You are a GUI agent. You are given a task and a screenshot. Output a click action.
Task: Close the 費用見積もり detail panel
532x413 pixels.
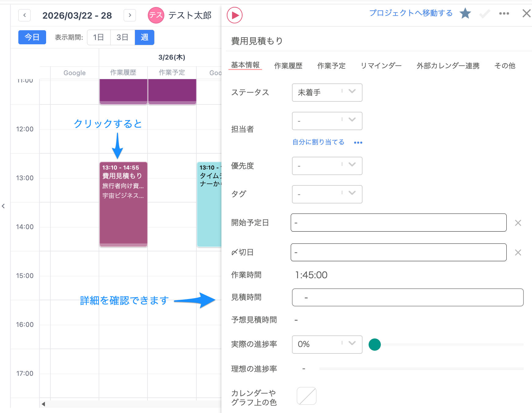(526, 13)
